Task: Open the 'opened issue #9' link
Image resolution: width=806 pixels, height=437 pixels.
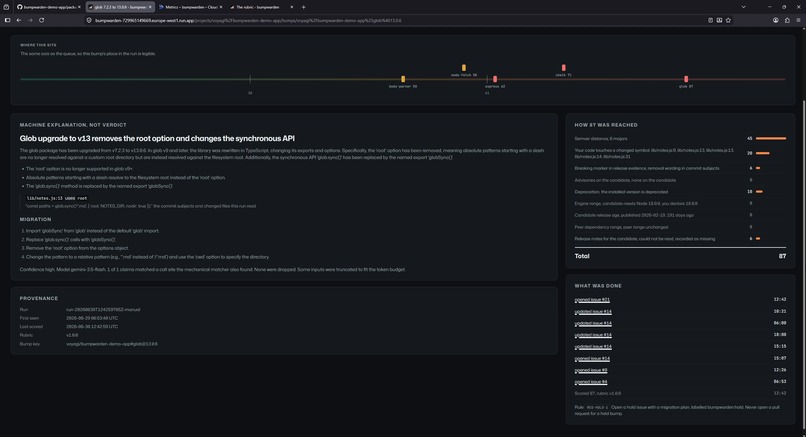Action: click(x=591, y=370)
